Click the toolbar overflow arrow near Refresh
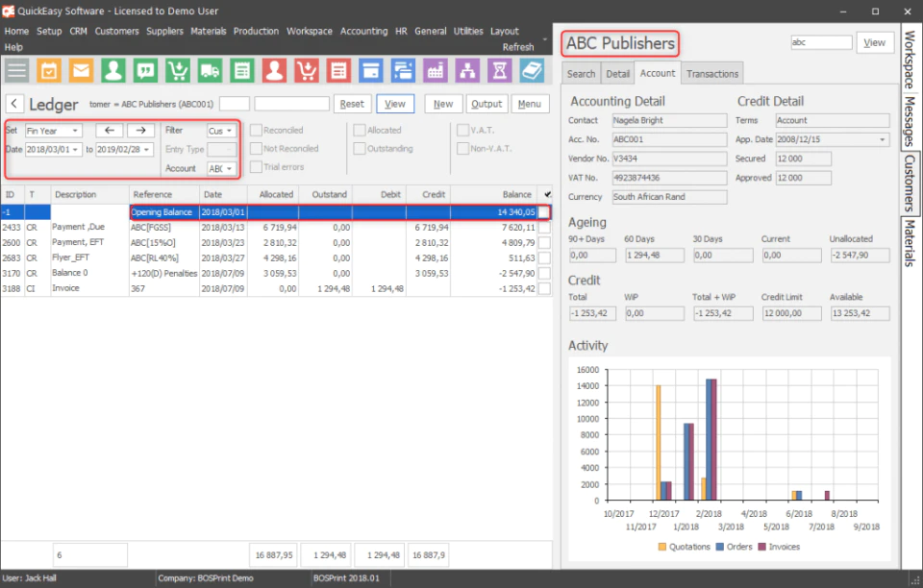Image resolution: width=923 pixels, height=588 pixels. click(544, 39)
